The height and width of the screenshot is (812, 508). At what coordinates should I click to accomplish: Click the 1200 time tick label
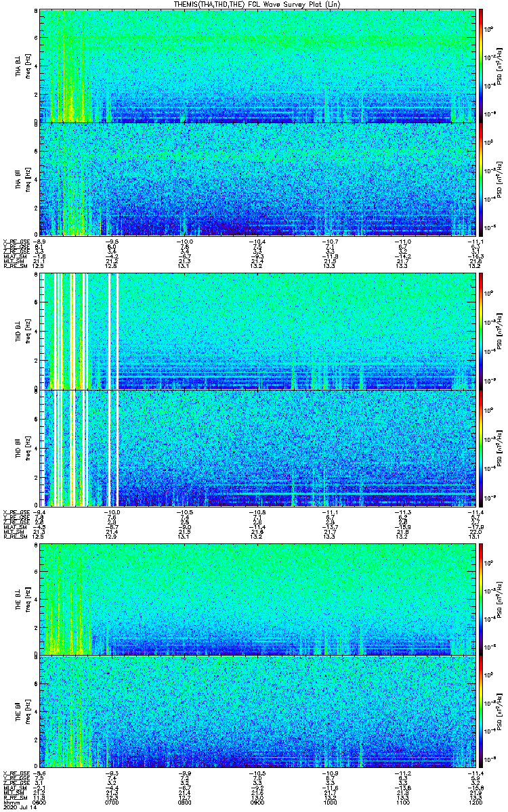coord(476,802)
